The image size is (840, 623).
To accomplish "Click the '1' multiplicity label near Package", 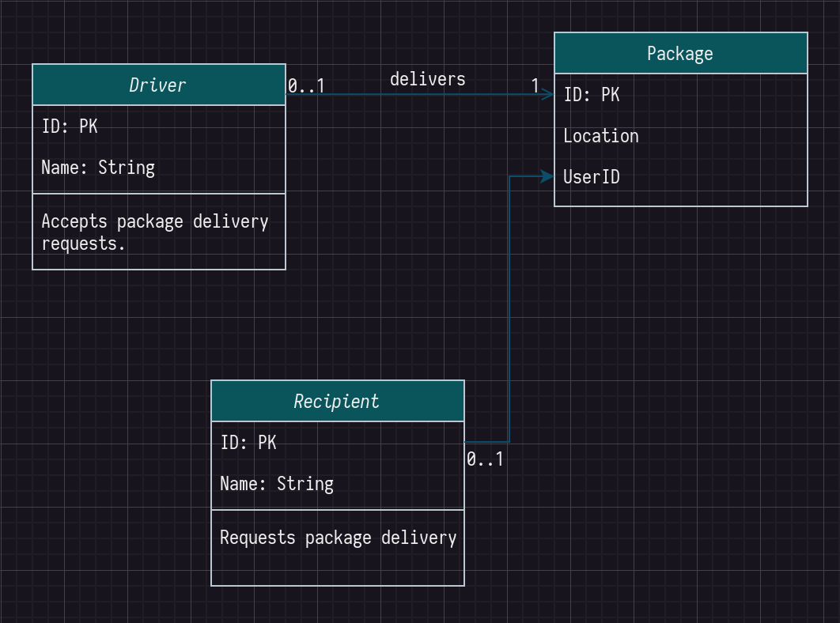I will [535, 85].
